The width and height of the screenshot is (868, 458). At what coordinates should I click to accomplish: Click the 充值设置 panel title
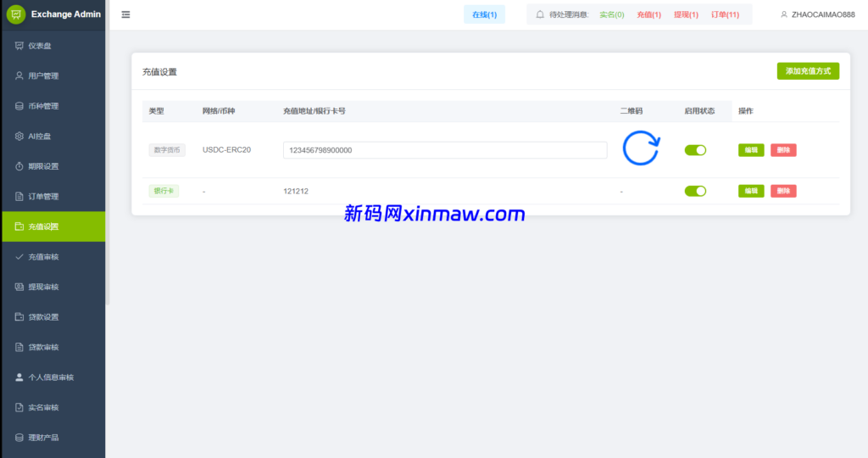(159, 72)
